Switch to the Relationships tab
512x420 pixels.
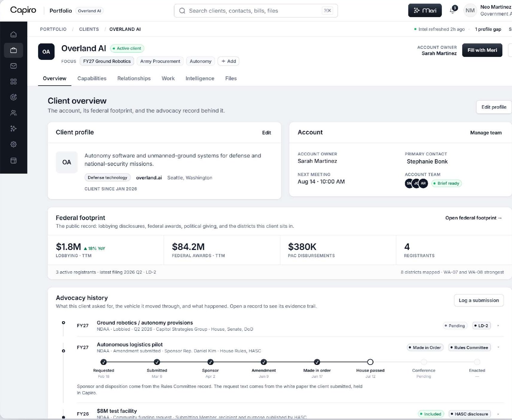(134, 78)
